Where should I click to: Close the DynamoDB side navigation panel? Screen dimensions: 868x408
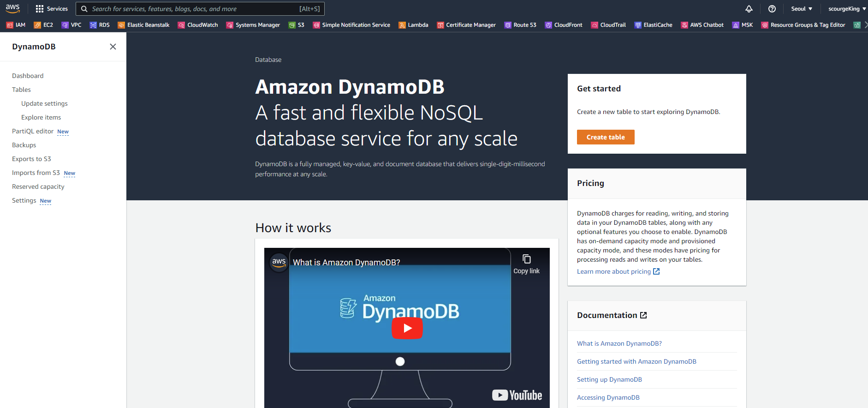(113, 47)
